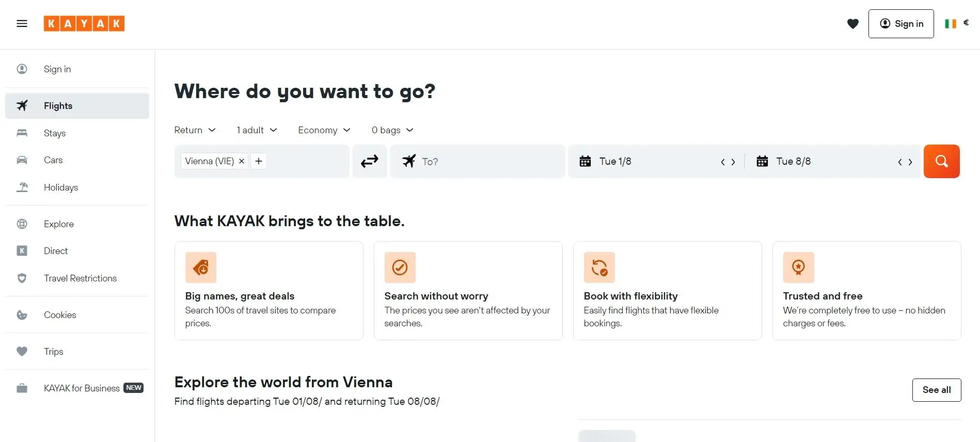
Task: Open Direct in the sidebar
Action: tap(77, 251)
